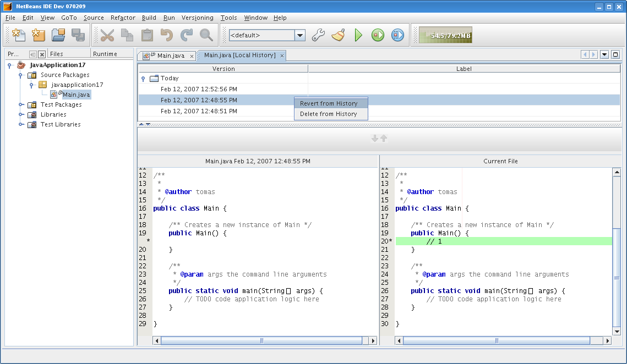The image size is (627, 364).
Task: Click right arrow of left diff pane scrollbar
Action: pos(373,341)
